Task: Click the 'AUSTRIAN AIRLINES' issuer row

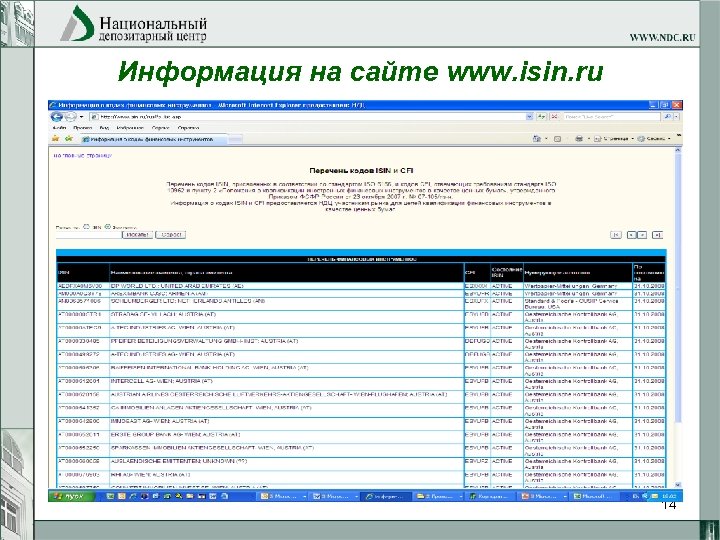Action: [361, 397]
